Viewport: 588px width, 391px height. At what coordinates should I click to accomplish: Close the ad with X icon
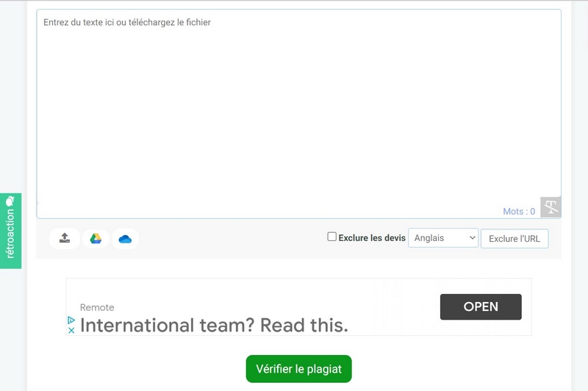[71, 331]
